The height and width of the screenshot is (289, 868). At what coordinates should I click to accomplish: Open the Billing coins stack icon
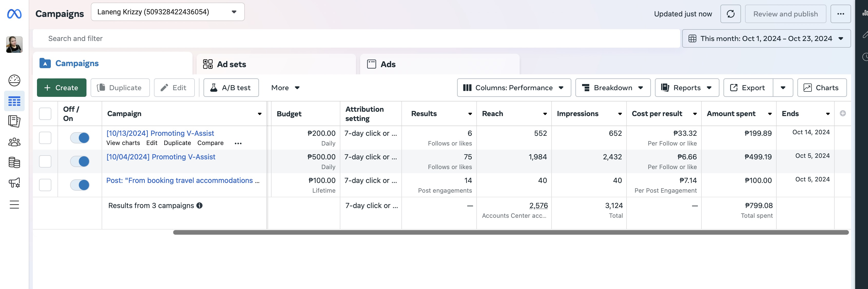pos(14,162)
